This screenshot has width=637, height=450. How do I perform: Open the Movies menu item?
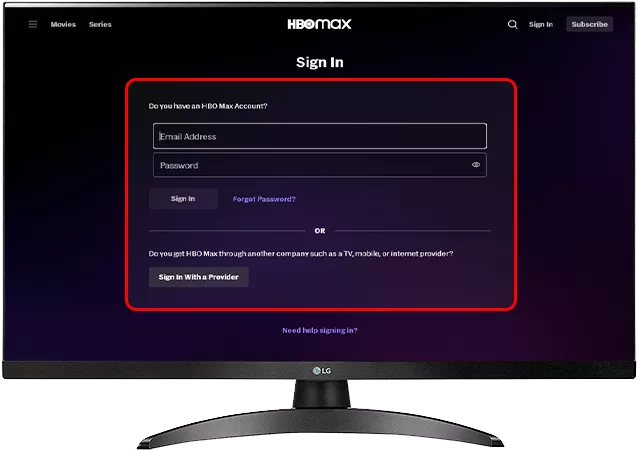click(63, 24)
